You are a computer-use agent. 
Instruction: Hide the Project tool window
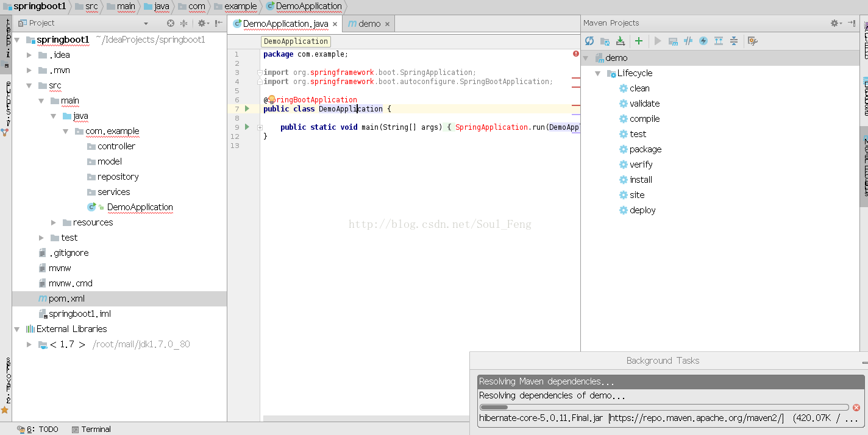[218, 23]
